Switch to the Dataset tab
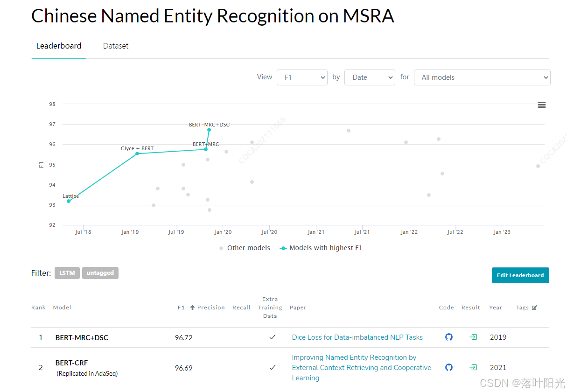The image size is (567, 392). 116,46
